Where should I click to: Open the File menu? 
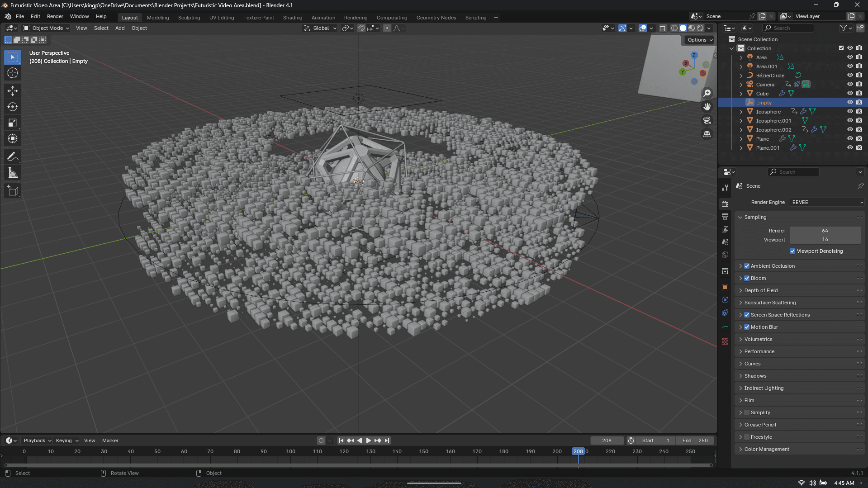tap(20, 16)
